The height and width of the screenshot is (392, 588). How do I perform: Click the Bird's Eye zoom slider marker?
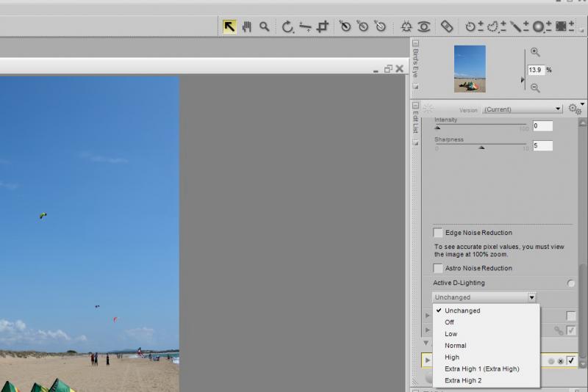pyautogui.click(x=523, y=80)
